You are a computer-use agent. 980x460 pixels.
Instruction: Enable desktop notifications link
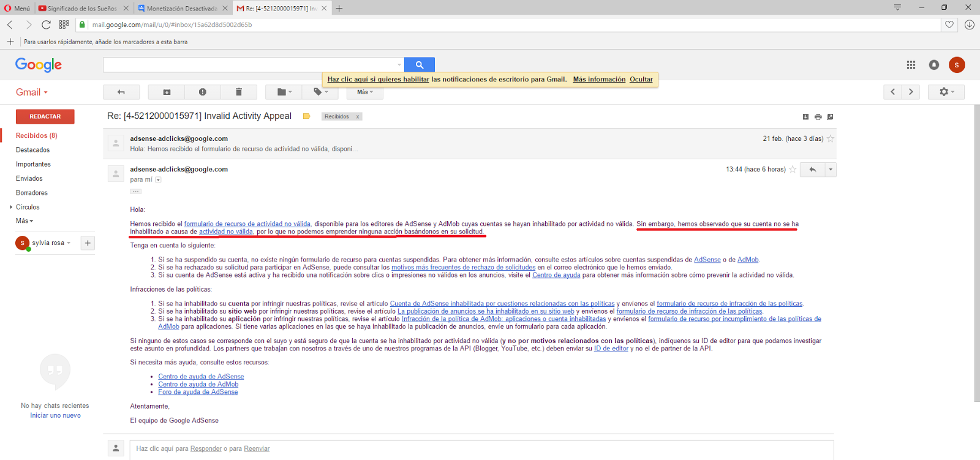pos(378,80)
